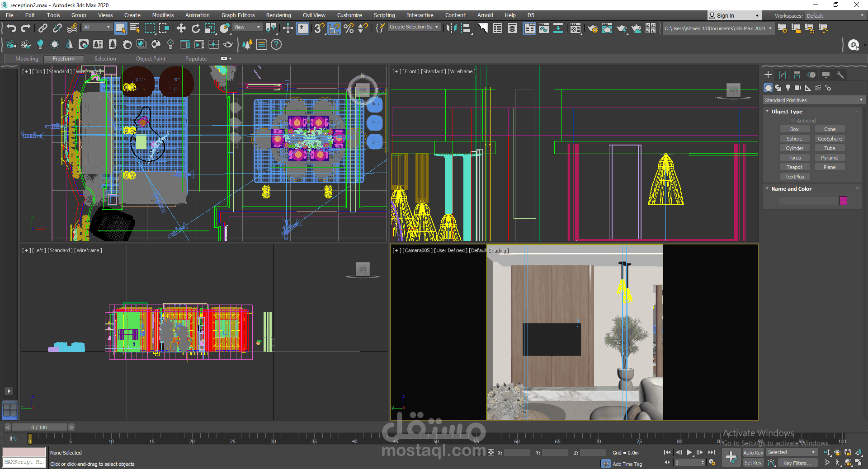Viewport: 868px width, 469px height.
Task: Click Play Animation in playback controls
Action: click(689, 452)
